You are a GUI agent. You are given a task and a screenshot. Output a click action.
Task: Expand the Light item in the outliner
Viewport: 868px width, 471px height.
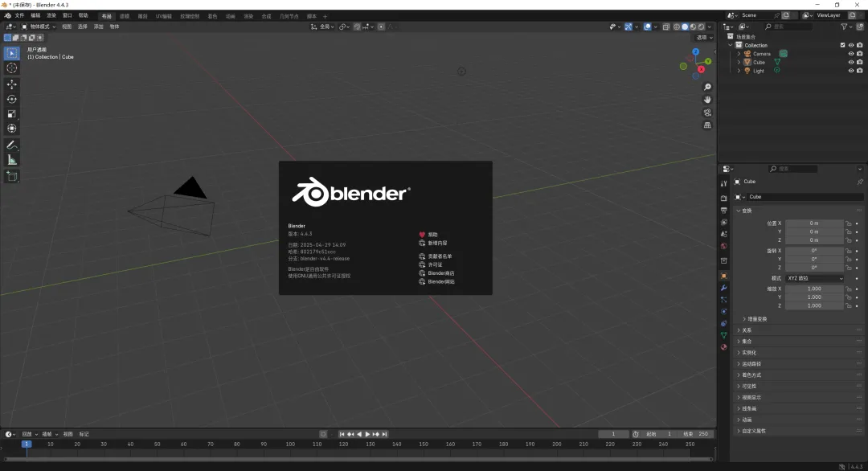click(739, 71)
